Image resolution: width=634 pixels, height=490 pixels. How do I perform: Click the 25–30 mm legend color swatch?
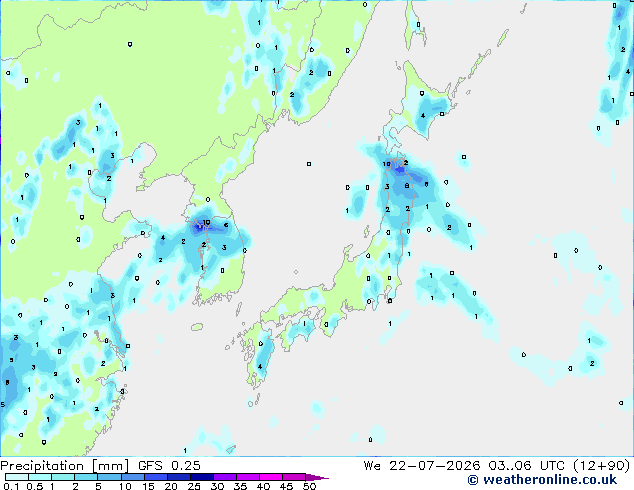point(202,477)
